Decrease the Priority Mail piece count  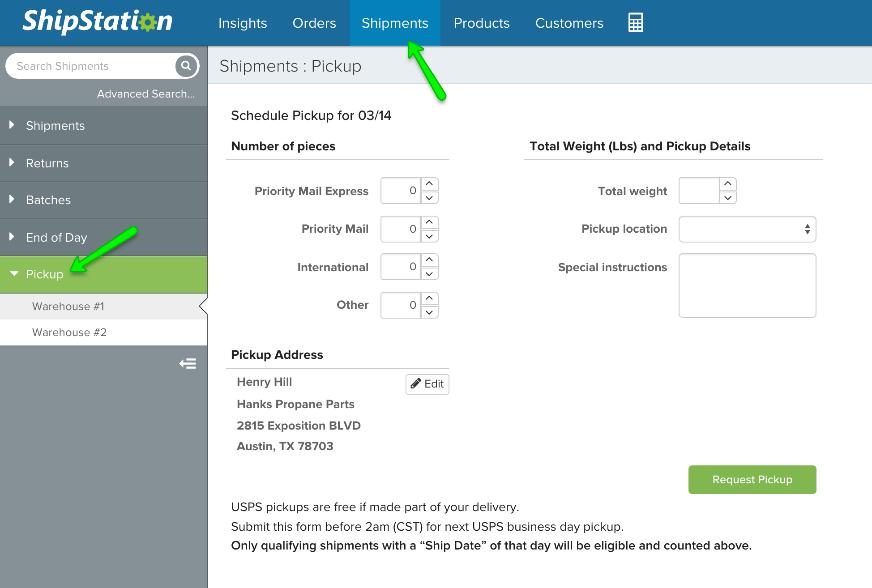(429, 236)
